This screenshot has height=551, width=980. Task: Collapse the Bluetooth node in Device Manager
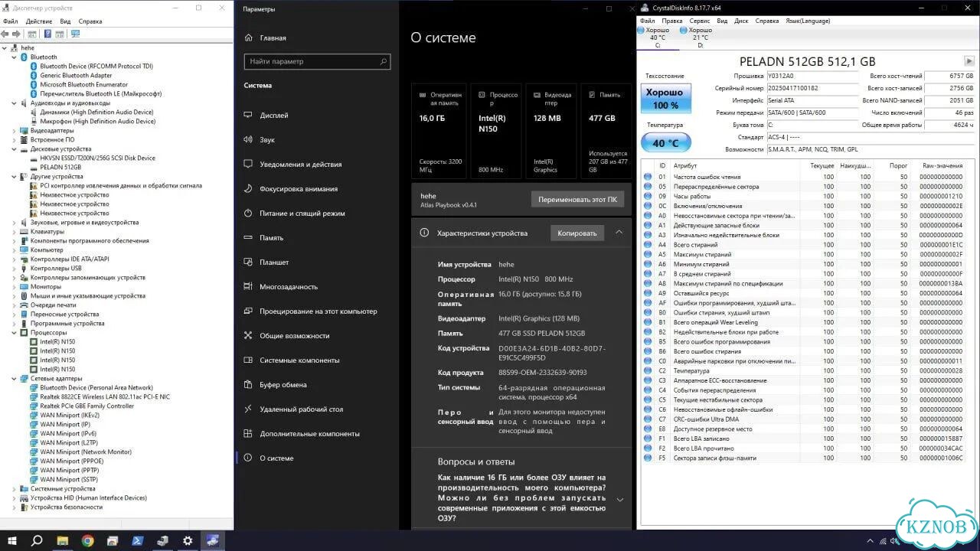click(x=15, y=57)
